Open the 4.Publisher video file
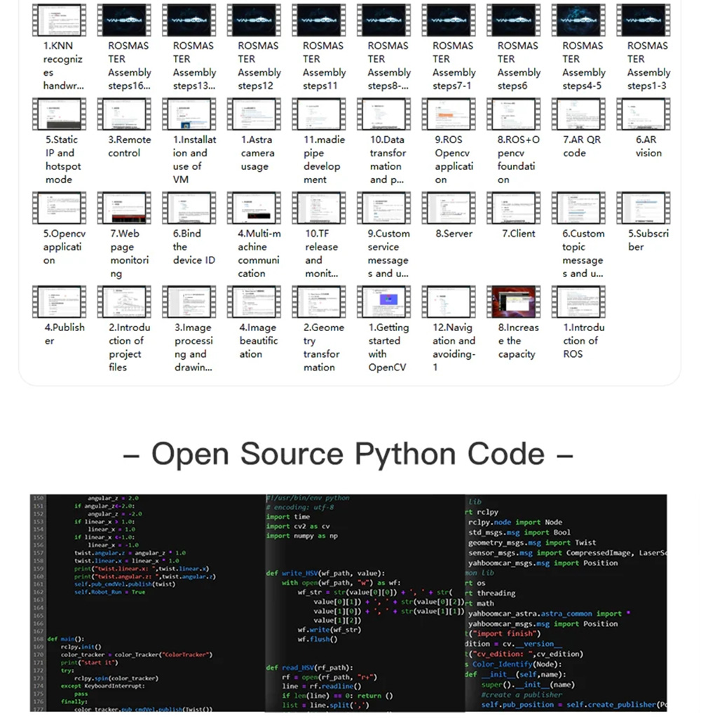Viewport: 701px width, 728px height. point(59,302)
